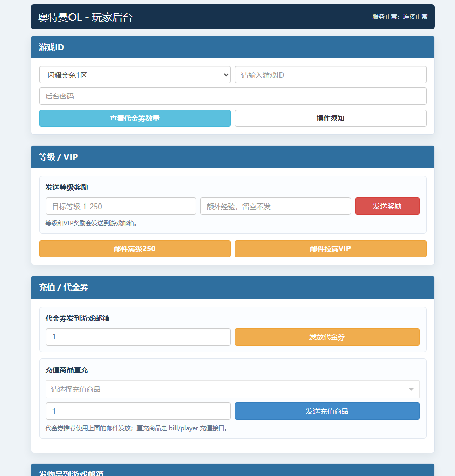Click the 奥特曼OL - 玩家后台 title

coord(85,17)
